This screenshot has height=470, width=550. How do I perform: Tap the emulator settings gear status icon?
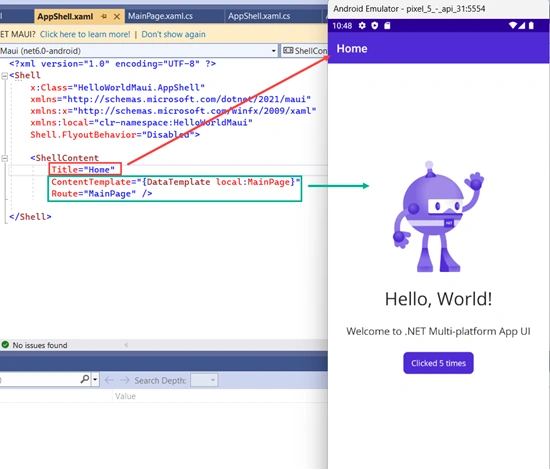[362, 26]
